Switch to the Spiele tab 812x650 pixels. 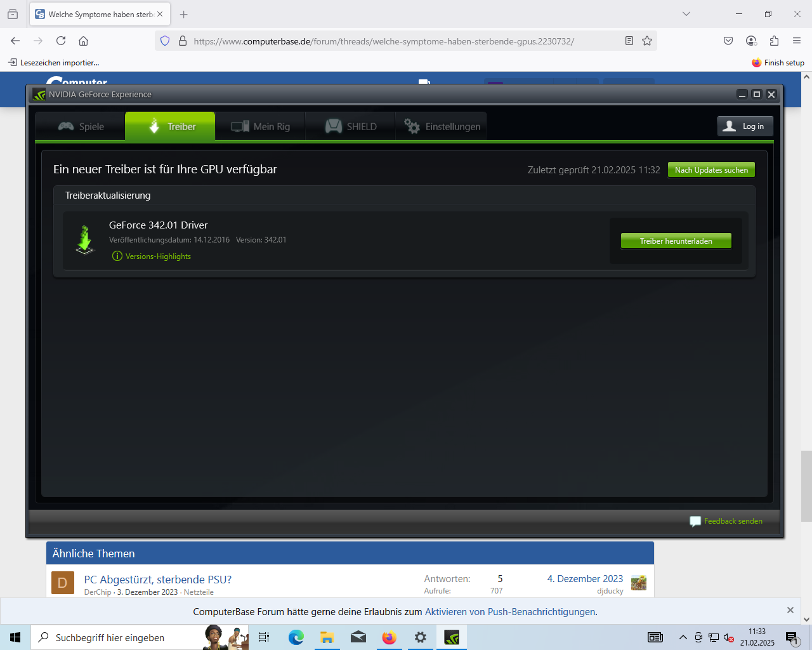(81, 126)
